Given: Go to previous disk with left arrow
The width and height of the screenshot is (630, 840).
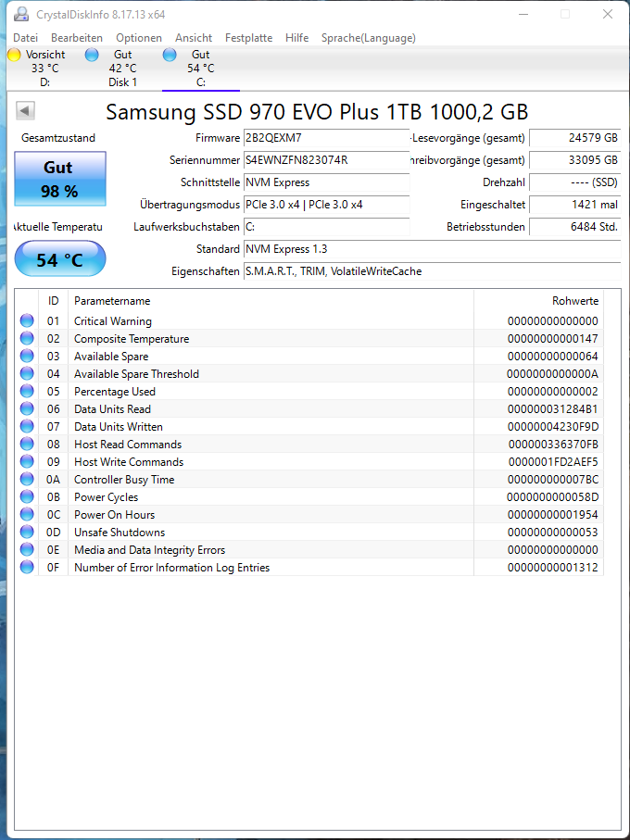Looking at the screenshot, I should [25, 111].
